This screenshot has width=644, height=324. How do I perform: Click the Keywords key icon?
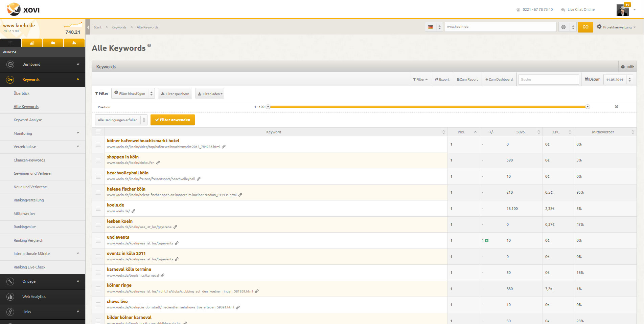click(10, 80)
